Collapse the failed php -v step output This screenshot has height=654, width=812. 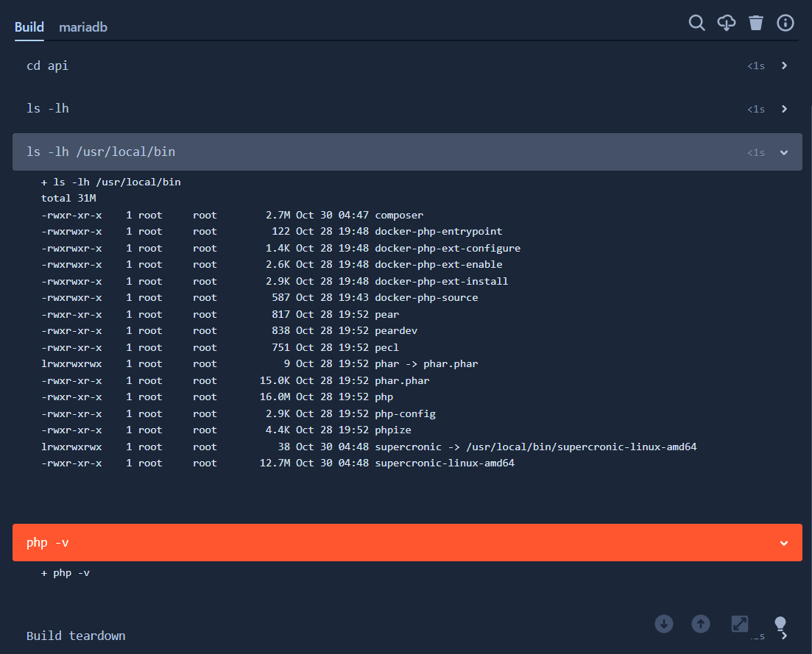783,542
